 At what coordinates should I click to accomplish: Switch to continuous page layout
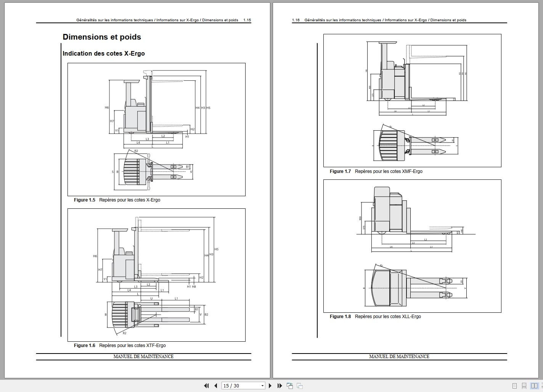coord(524,386)
